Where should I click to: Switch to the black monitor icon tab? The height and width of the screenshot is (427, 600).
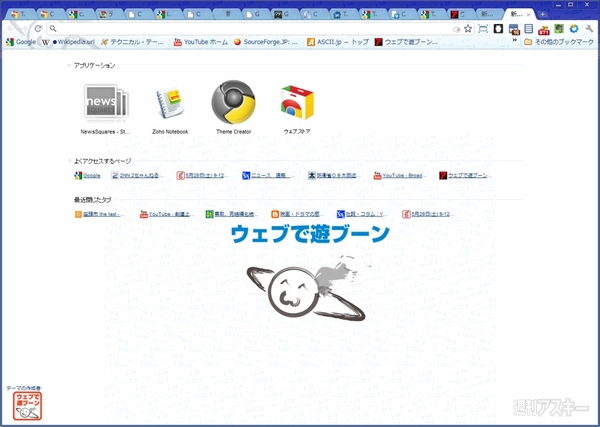click(x=283, y=15)
